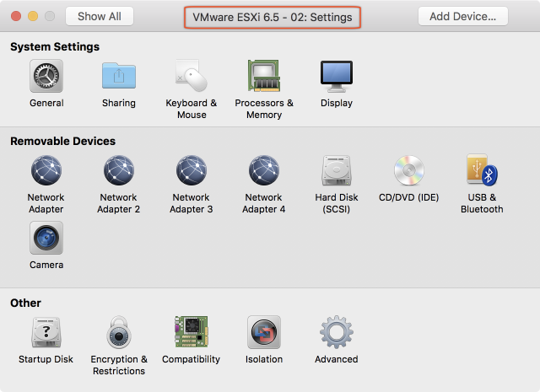
Task: Open Isolation settings
Action: click(264, 333)
